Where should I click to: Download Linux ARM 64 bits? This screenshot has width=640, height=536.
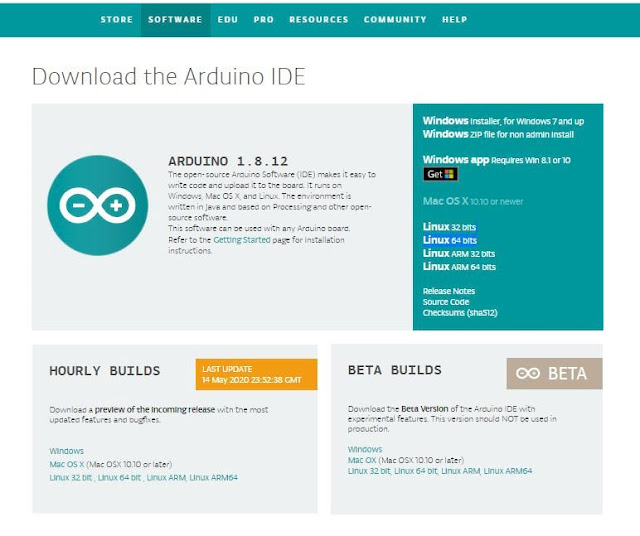pos(458,266)
